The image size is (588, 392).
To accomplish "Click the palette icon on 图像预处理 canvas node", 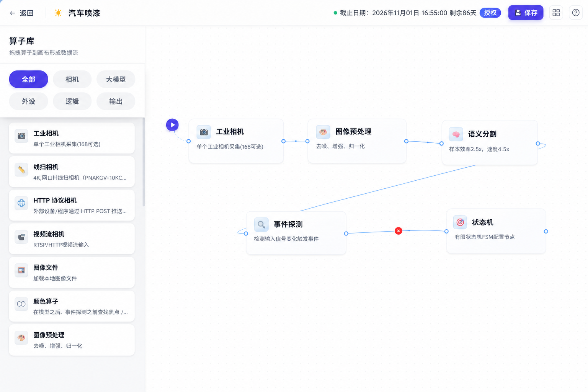I will pos(323,132).
